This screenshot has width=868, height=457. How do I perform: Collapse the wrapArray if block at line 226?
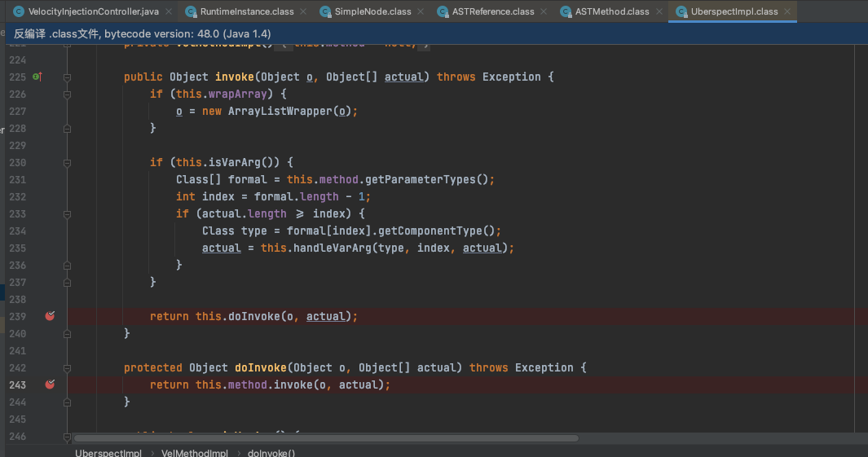[x=67, y=94]
